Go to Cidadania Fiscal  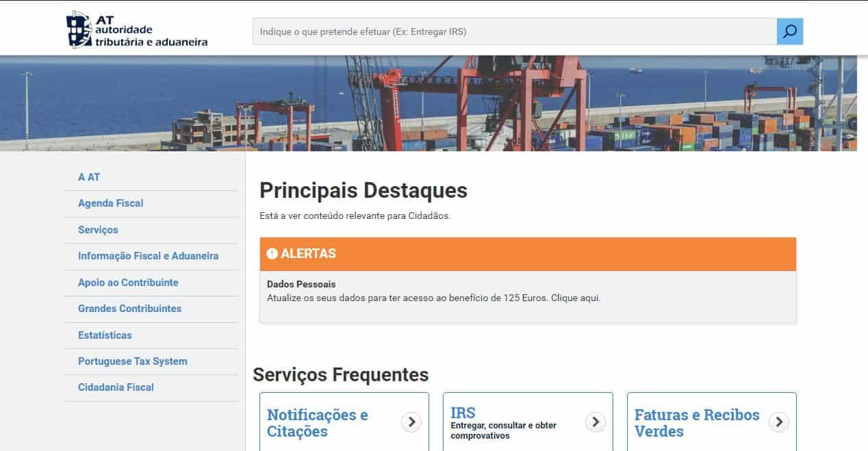pyautogui.click(x=116, y=387)
